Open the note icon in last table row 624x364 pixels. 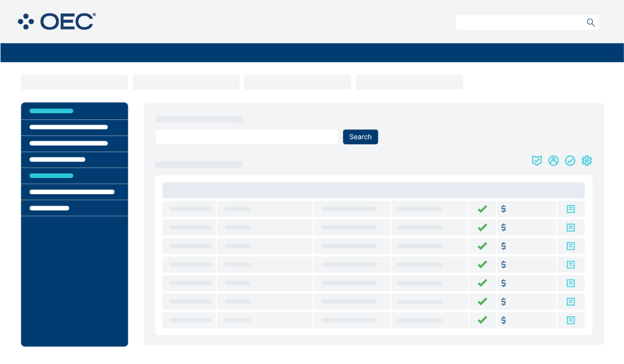tap(570, 320)
